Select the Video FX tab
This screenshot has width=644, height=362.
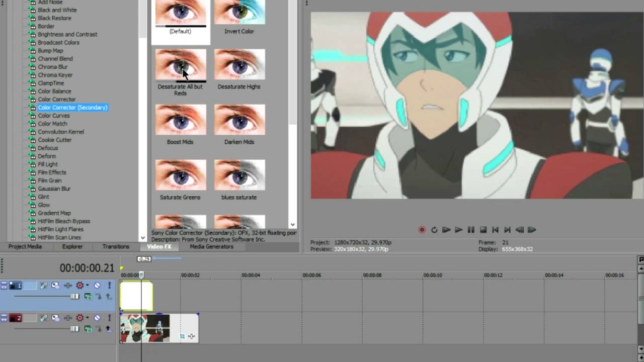pos(159,246)
